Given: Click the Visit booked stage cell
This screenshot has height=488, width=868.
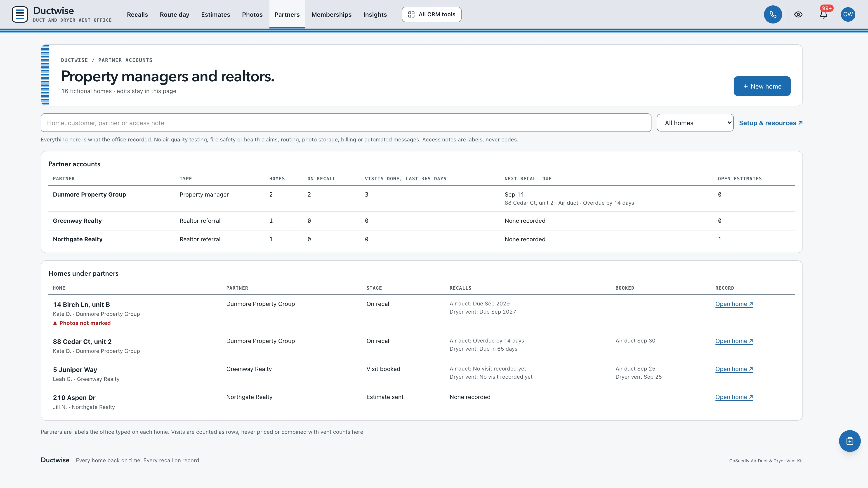Looking at the screenshot, I should (x=383, y=369).
